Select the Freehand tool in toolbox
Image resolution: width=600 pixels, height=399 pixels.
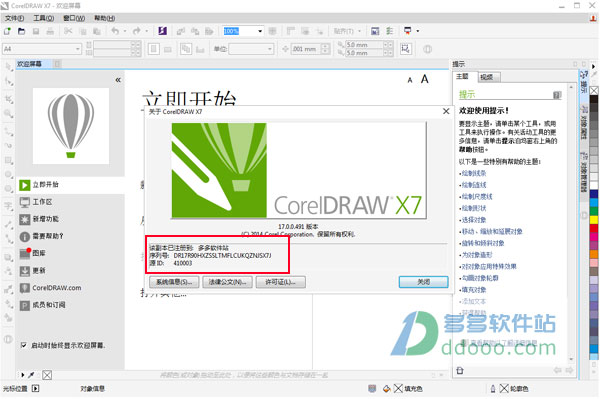coord(8,131)
